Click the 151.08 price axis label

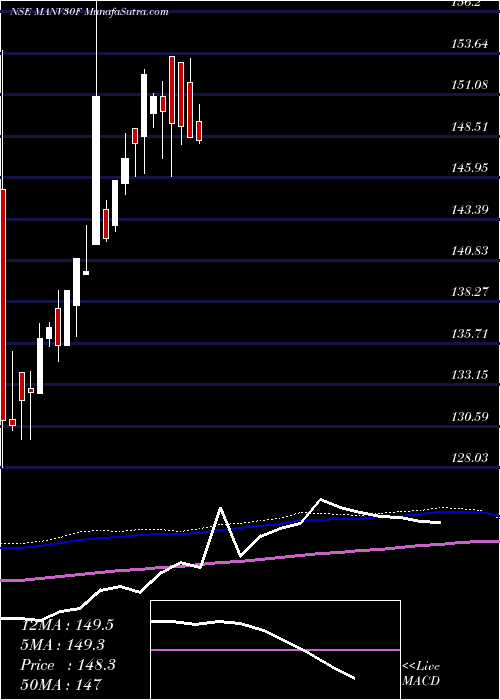468,84
